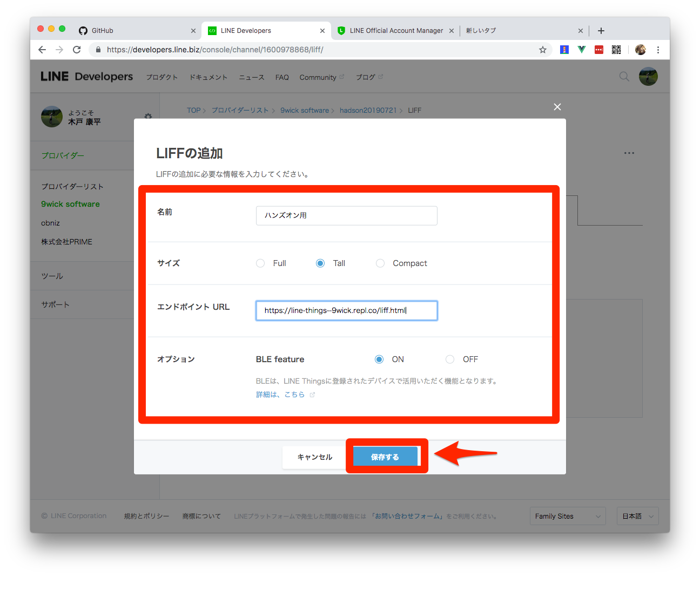Select プロバイダー in the sidebar
The height and width of the screenshot is (598, 700).
pos(63,155)
